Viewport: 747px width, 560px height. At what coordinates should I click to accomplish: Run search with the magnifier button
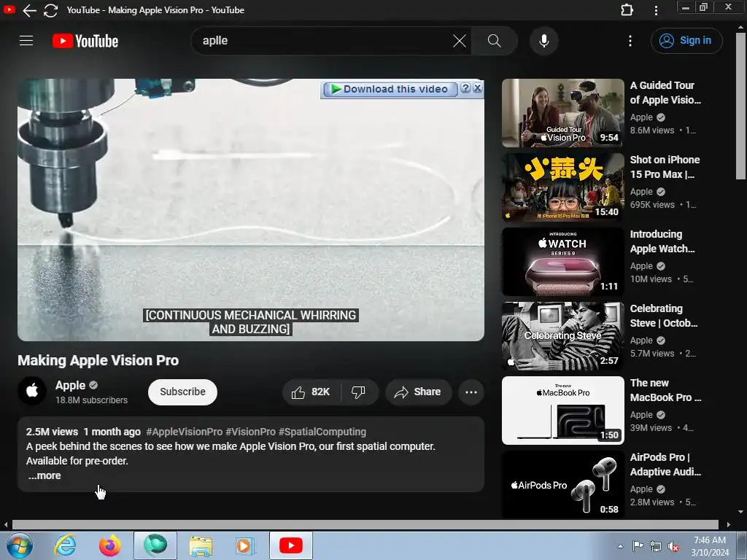click(x=494, y=41)
